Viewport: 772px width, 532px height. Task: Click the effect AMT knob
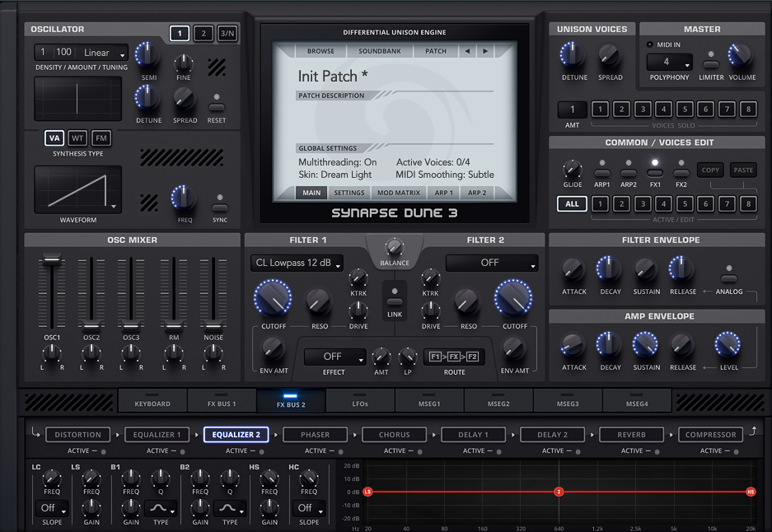pyautogui.click(x=381, y=357)
